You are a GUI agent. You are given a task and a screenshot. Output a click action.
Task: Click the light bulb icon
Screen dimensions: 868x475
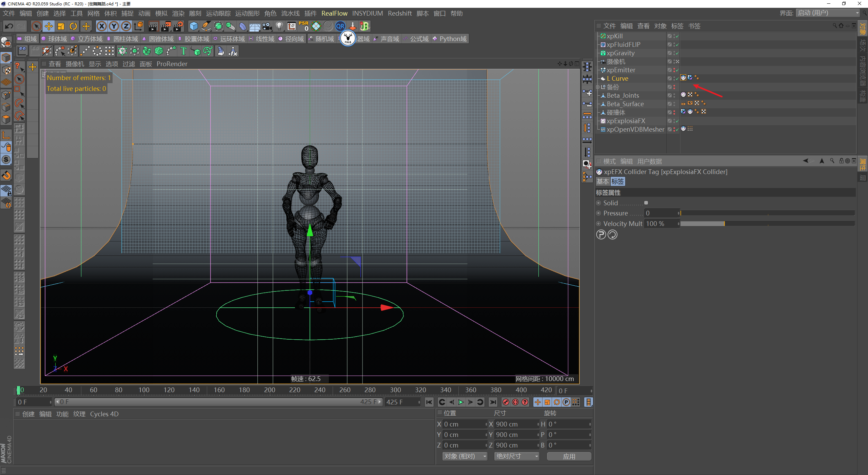279,26
